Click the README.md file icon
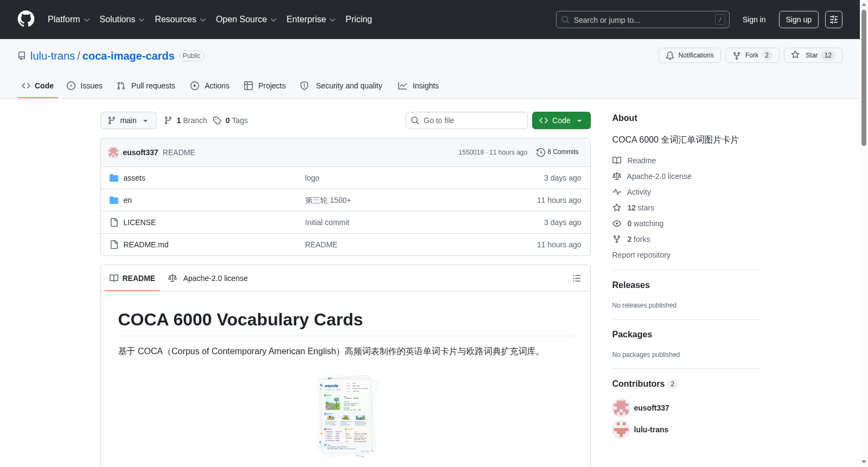The image size is (868, 467). [x=114, y=245]
